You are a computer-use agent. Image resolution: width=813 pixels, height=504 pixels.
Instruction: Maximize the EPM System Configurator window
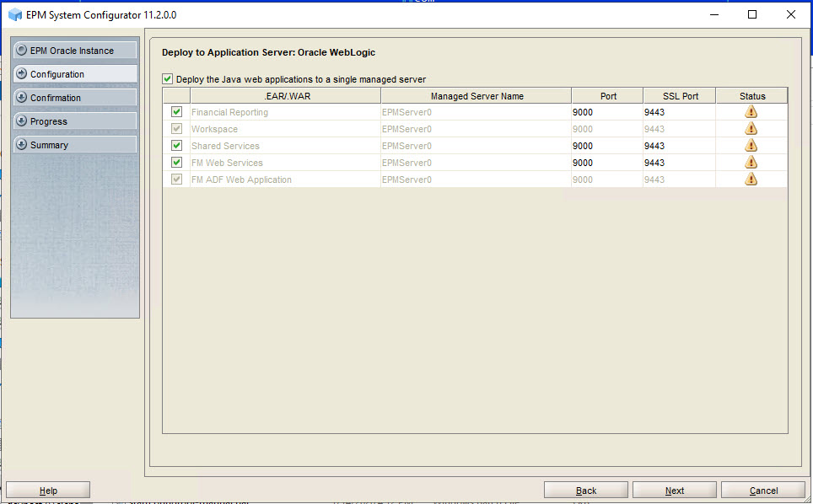click(752, 14)
